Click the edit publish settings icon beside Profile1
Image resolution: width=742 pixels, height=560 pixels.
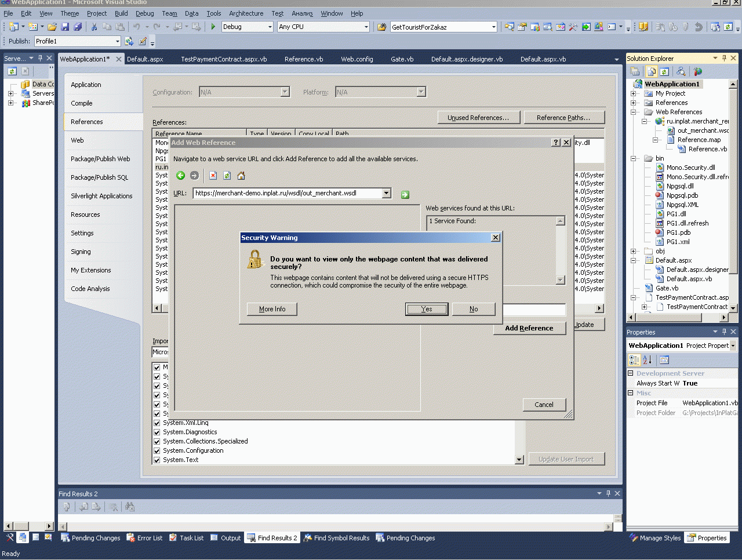[x=143, y=41]
